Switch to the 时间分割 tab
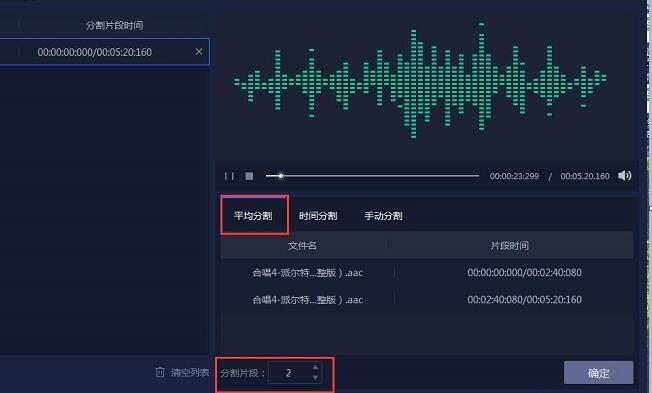 point(318,216)
